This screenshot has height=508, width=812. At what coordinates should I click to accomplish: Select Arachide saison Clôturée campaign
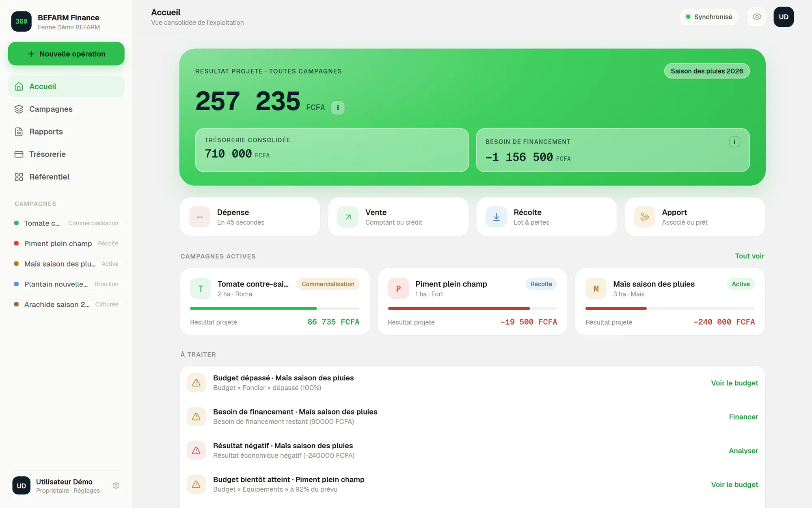[x=66, y=304]
